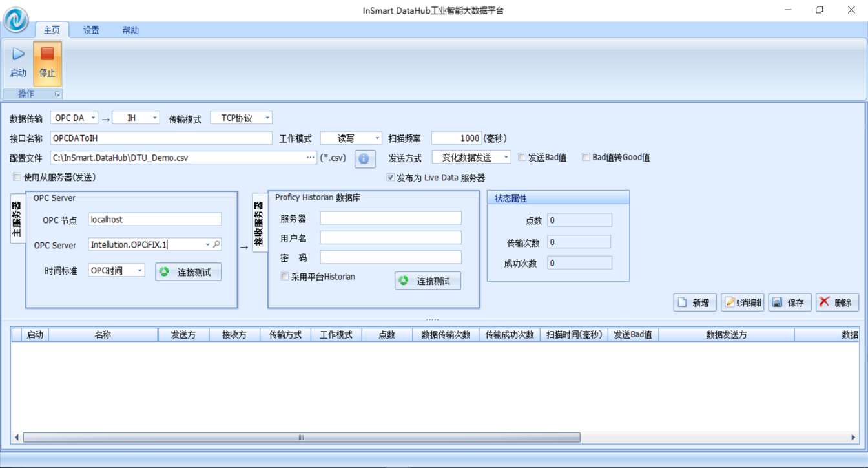Click the 名称 column header
Viewport: 868px width, 468px height.
(x=103, y=335)
